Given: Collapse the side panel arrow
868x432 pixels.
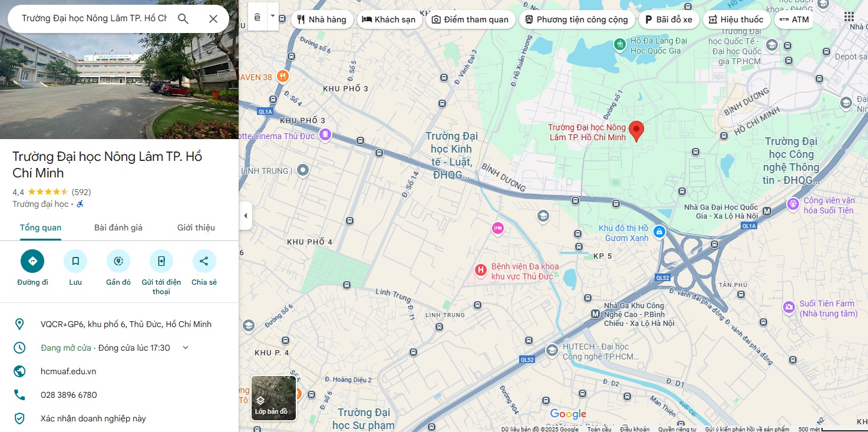Looking at the screenshot, I should [x=246, y=216].
